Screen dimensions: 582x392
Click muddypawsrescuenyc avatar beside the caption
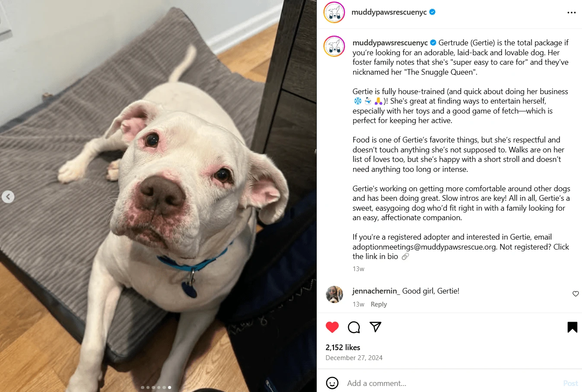click(334, 46)
